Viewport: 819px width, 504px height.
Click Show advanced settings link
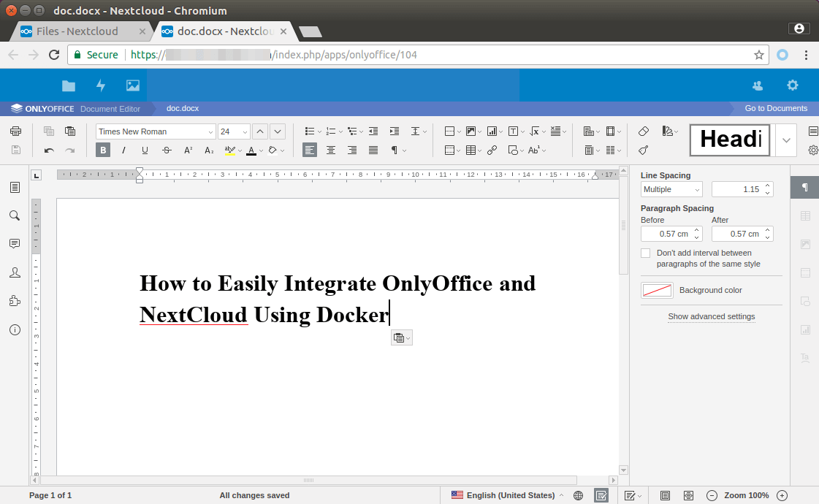711,317
